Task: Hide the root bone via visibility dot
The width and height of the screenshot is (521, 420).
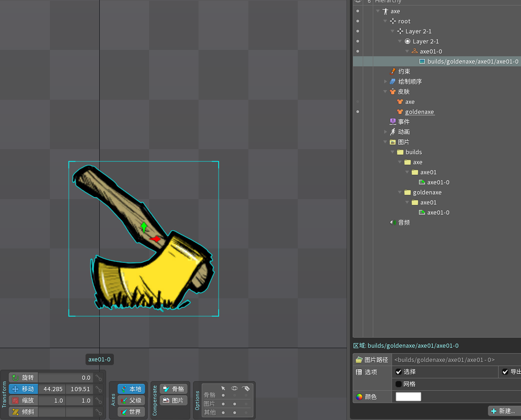Action: click(x=358, y=21)
